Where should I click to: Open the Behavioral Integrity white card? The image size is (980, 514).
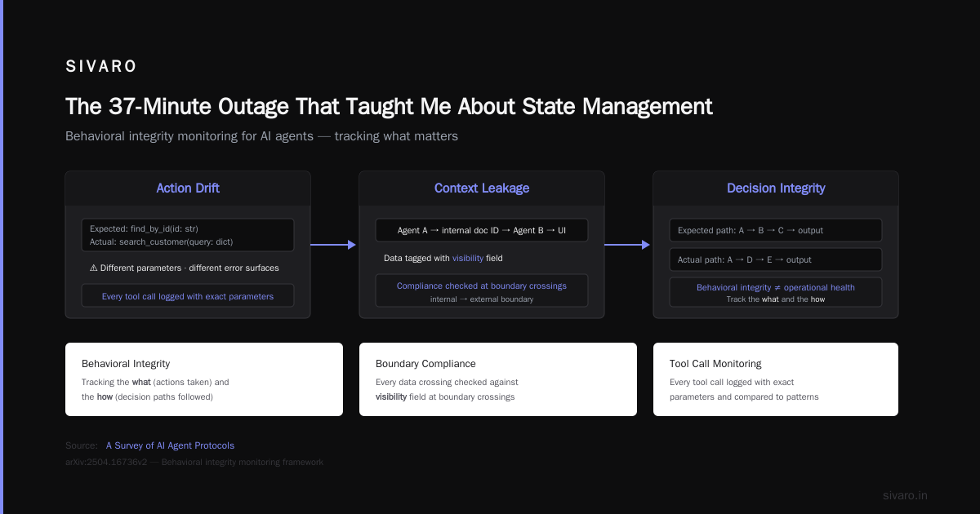tap(204, 379)
